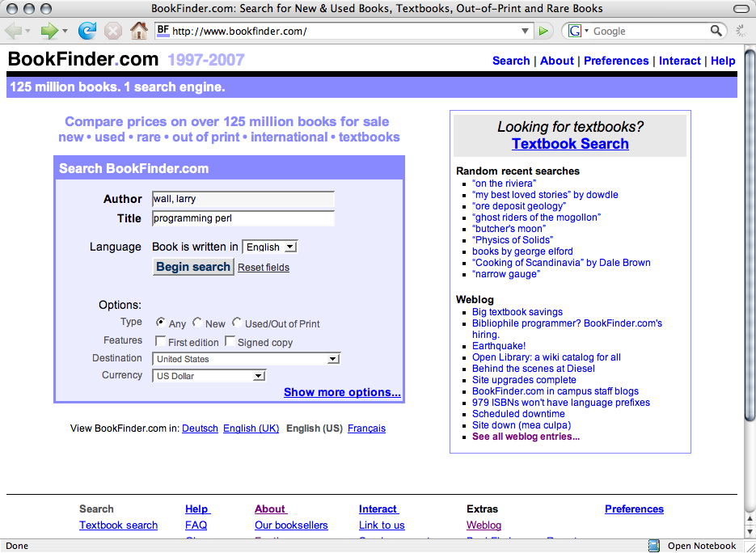Check the First edition checkbox
756x553 pixels.
[161, 341]
